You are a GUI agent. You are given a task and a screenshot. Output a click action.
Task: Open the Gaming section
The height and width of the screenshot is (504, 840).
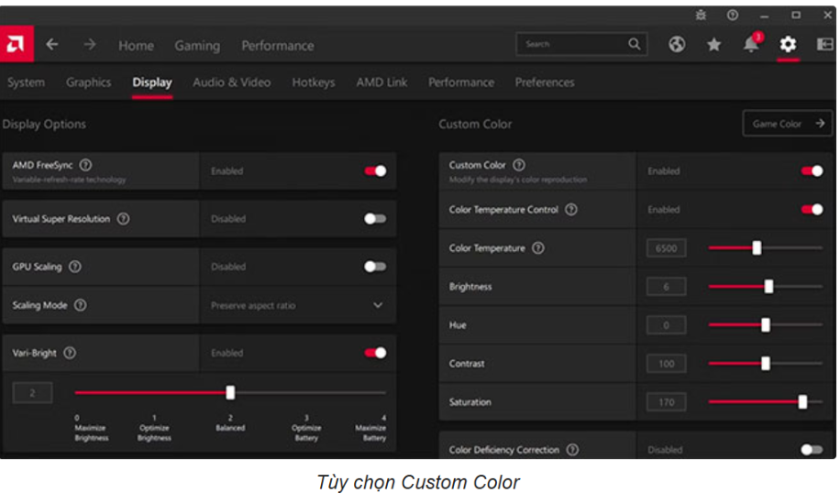click(x=197, y=46)
